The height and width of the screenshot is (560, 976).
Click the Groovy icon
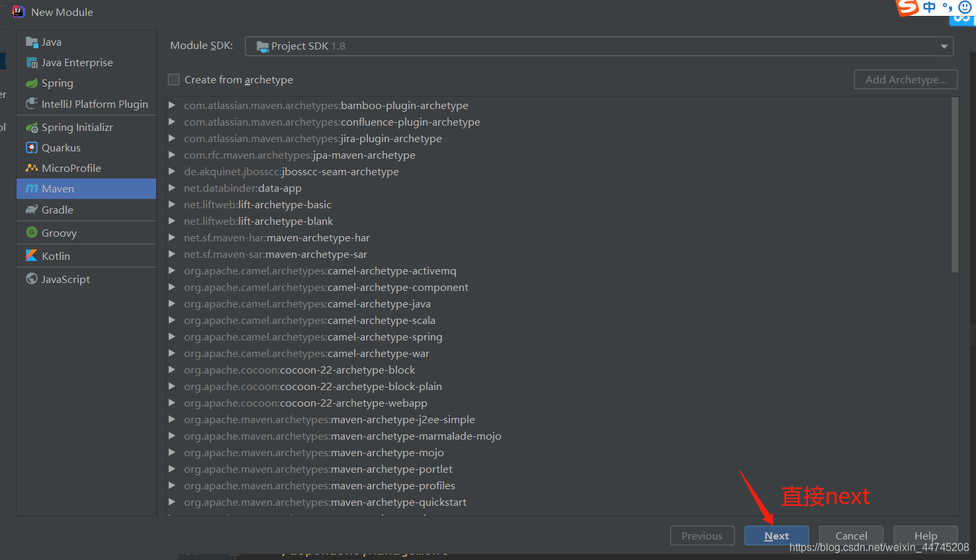click(x=32, y=233)
